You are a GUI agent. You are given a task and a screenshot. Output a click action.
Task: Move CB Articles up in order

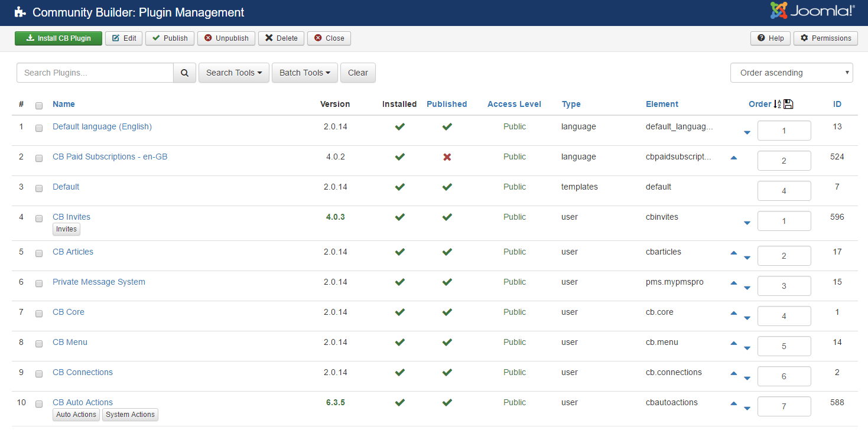click(734, 253)
